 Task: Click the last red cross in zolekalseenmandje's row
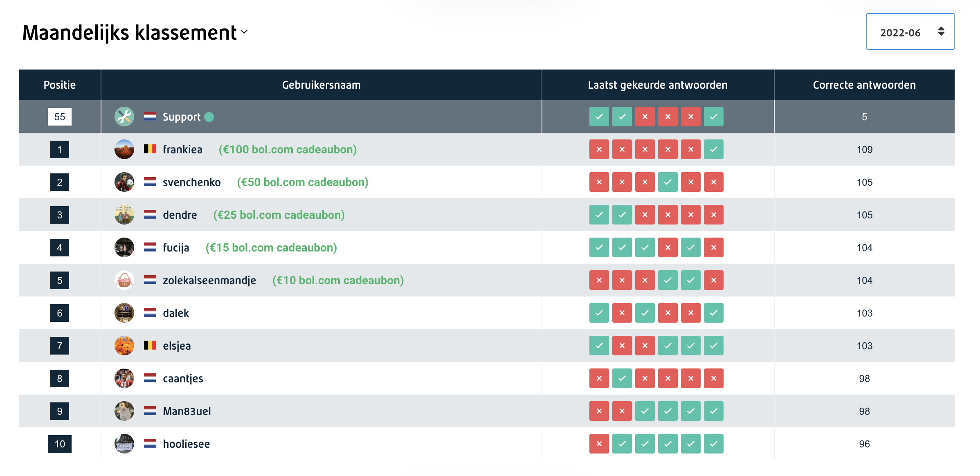(x=714, y=280)
